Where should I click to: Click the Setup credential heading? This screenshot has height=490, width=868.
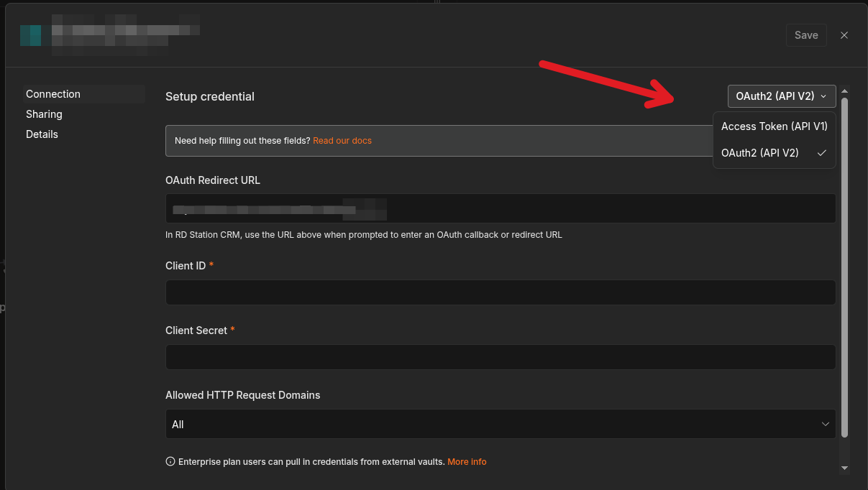pyautogui.click(x=210, y=96)
